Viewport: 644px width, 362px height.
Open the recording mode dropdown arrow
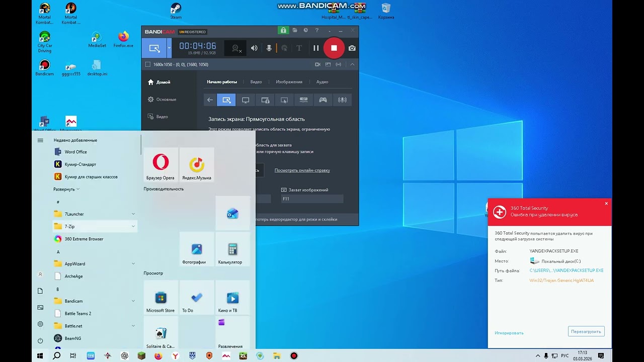[169, 48]
